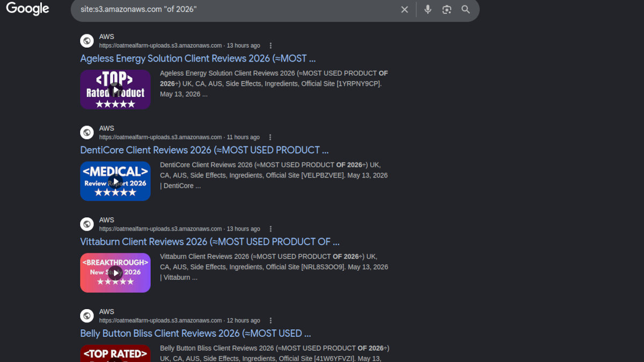Open the three-dot menu for the DentiCore result

[x=270, y=137]
